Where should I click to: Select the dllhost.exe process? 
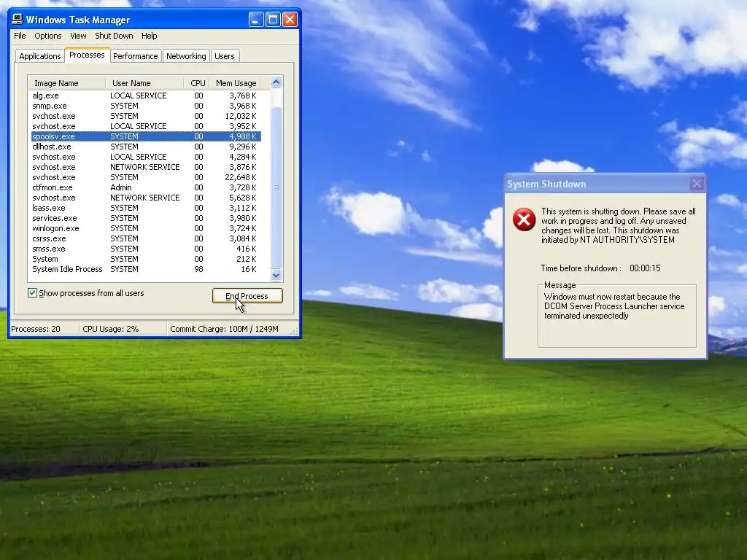(146, 147)
